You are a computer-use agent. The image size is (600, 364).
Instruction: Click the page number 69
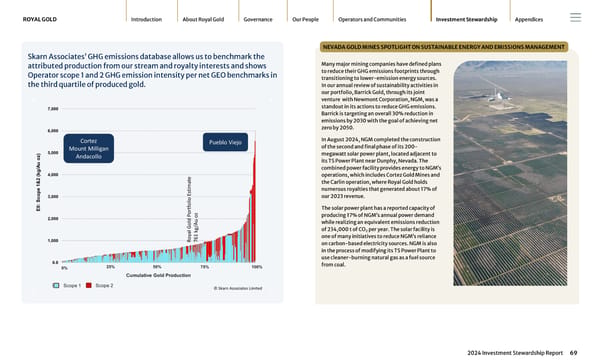(573, 353)
